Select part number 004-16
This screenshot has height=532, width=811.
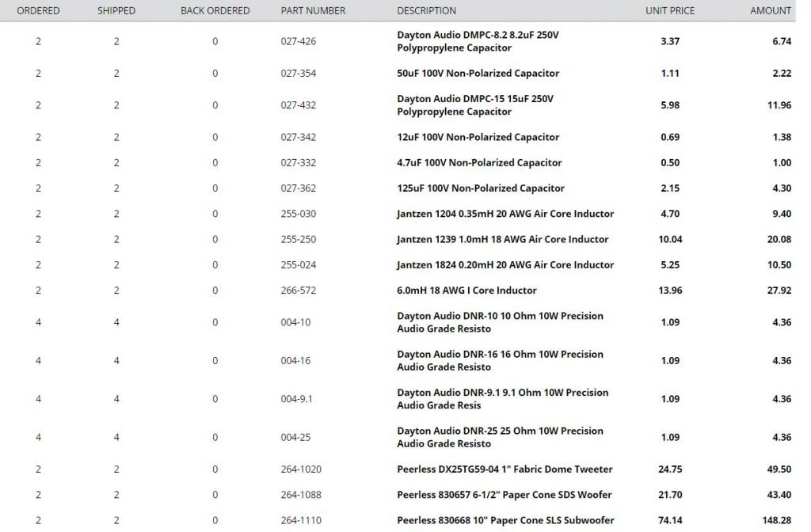[x=296, y=361]
